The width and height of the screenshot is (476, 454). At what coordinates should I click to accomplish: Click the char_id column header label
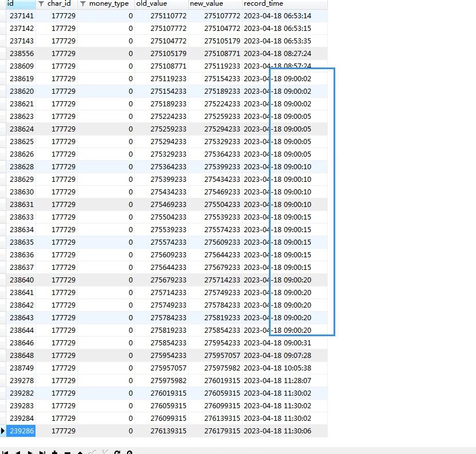tap(59, 3)
